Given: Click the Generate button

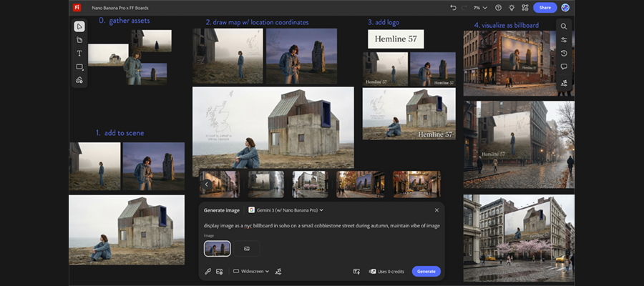Looking at the screenshot, I should (x=426, y=271).
